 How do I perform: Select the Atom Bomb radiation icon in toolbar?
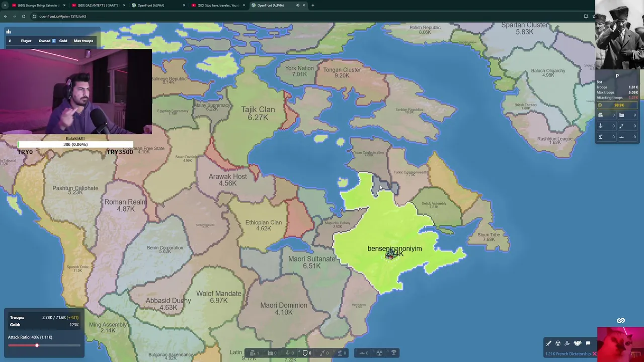[379, 353]
